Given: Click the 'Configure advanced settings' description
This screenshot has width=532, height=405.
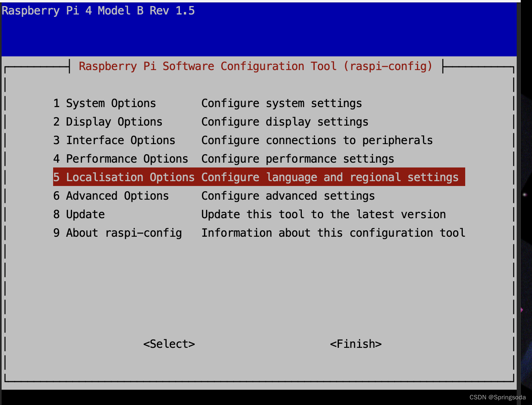Looking at the screenshot, I should coord(288,196).
